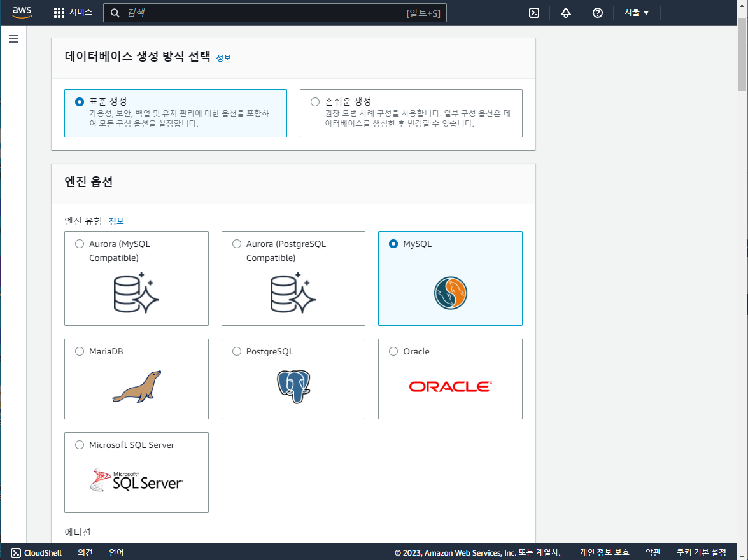This screenshot has height=560, width=748.
Task: Choose the PostgreSQL engine radio
Action: point(237,351)
